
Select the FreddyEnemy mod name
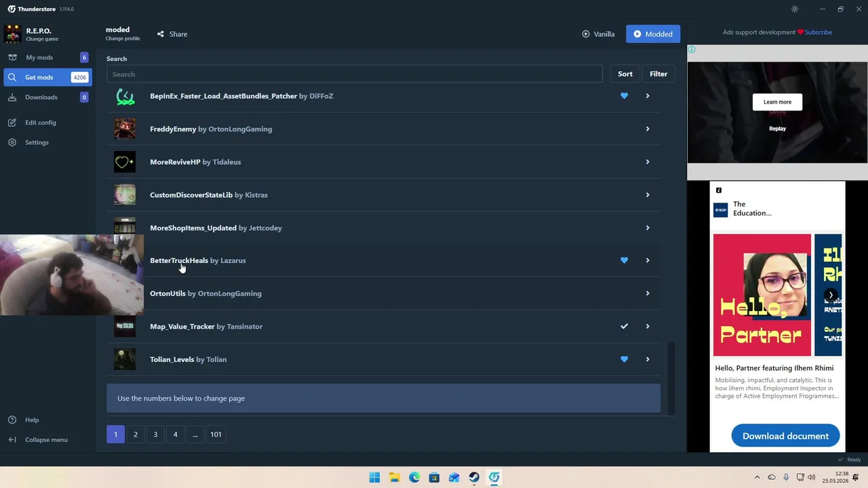pyautogui.click(x=173, y=129)
